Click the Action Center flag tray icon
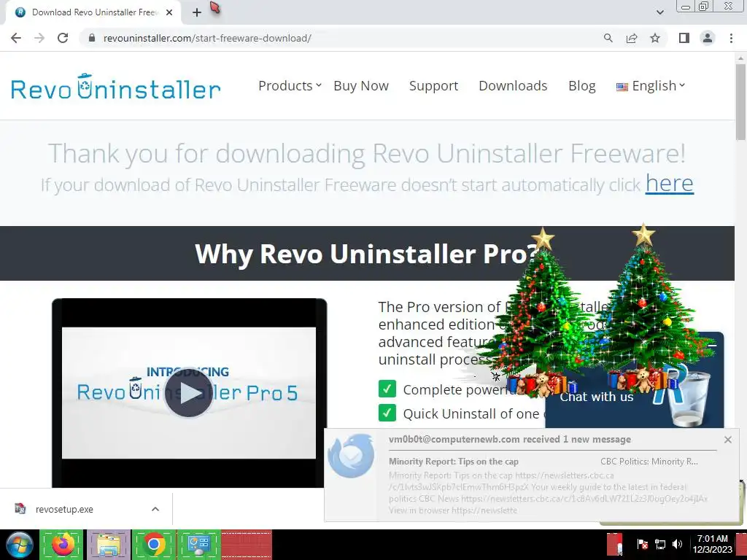 click(642, 544)
